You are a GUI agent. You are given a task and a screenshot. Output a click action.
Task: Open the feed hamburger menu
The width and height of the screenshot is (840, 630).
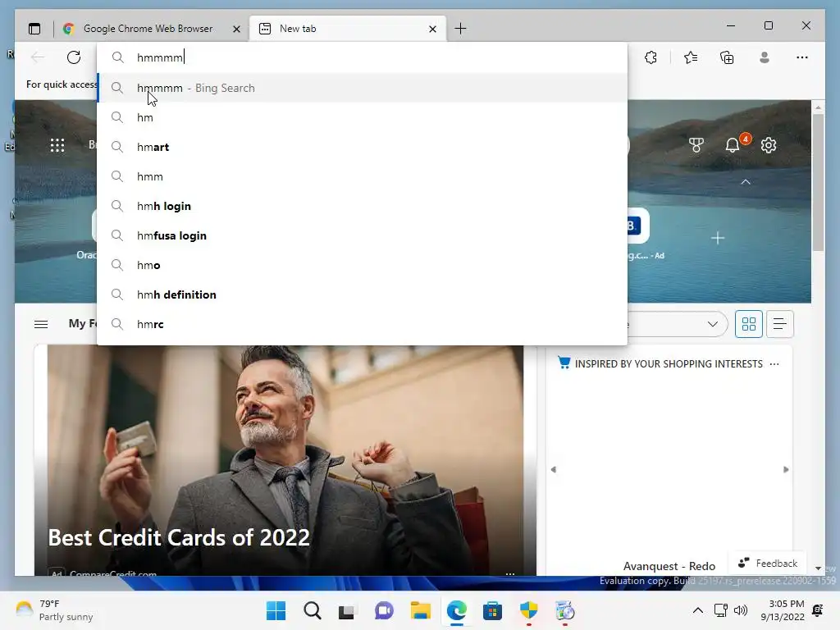pos(41,324)
